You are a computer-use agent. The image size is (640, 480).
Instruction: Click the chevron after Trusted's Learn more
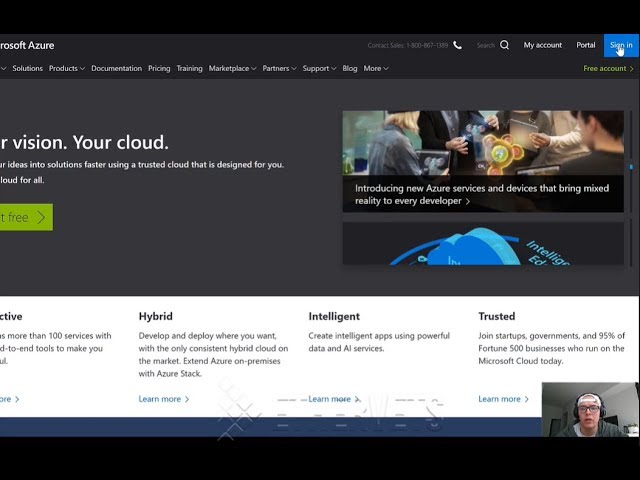527,399
